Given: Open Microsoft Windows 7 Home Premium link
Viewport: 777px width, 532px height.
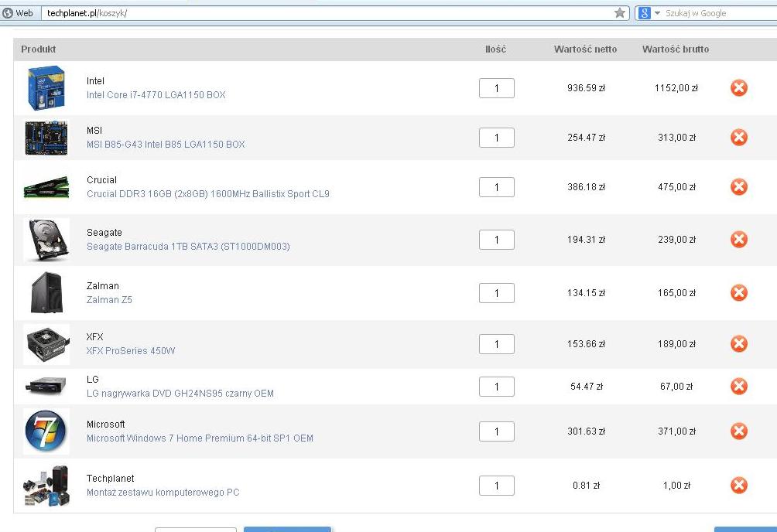Looking at the screenshot, I should pyautogui.click(x=200, y=438).
